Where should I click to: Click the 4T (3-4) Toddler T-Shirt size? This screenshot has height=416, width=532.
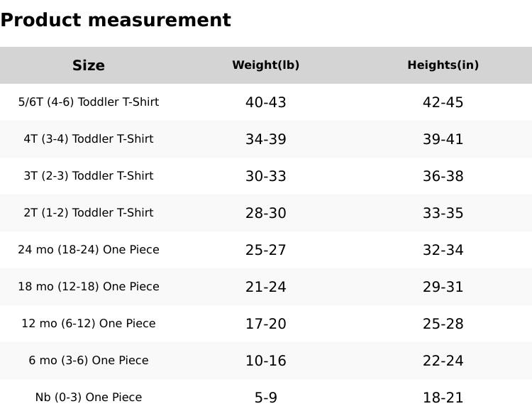pyautogui.click(x=89, y=139)
